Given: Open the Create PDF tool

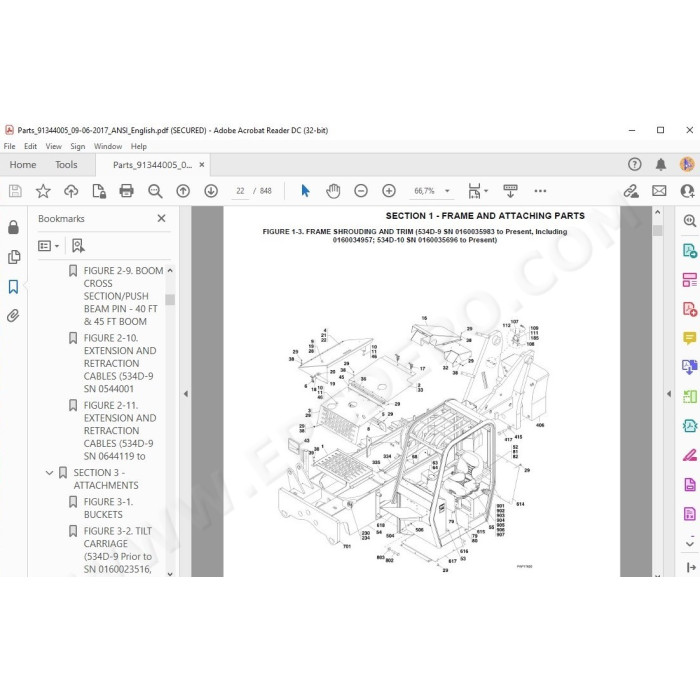Looking at the screenshot, I should pyautogui.click(x=690, y=309).
